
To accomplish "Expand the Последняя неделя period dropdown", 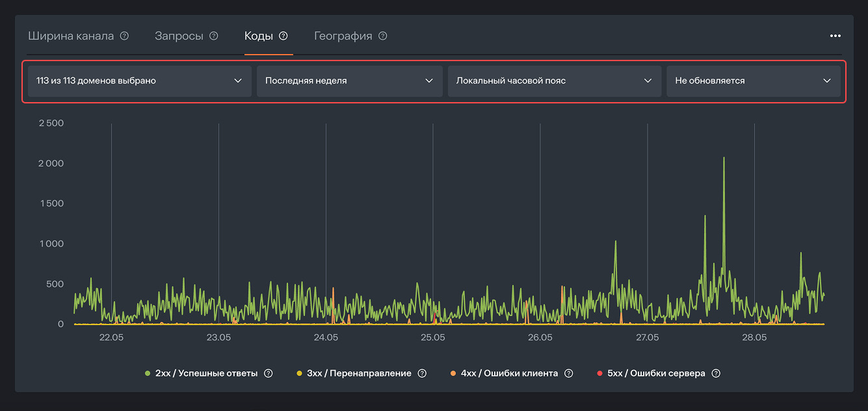I will point(349,81).
